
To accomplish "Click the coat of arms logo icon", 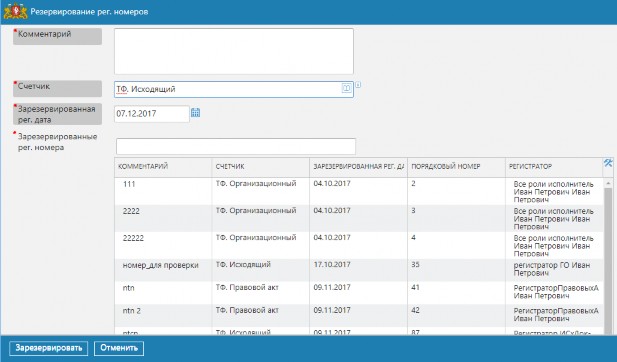I will (15, 11).
